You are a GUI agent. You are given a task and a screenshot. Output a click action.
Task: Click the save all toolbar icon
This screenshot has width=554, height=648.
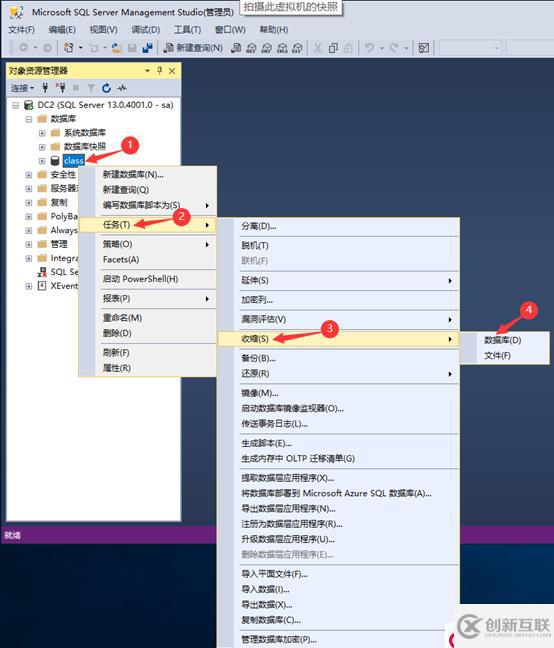[147, 48]
